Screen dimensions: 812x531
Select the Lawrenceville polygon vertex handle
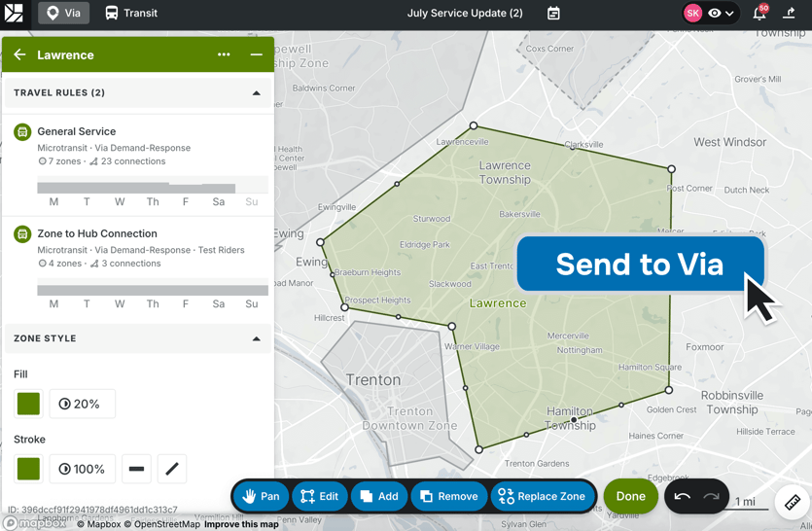pyautogui.click(x=474, y=125)
